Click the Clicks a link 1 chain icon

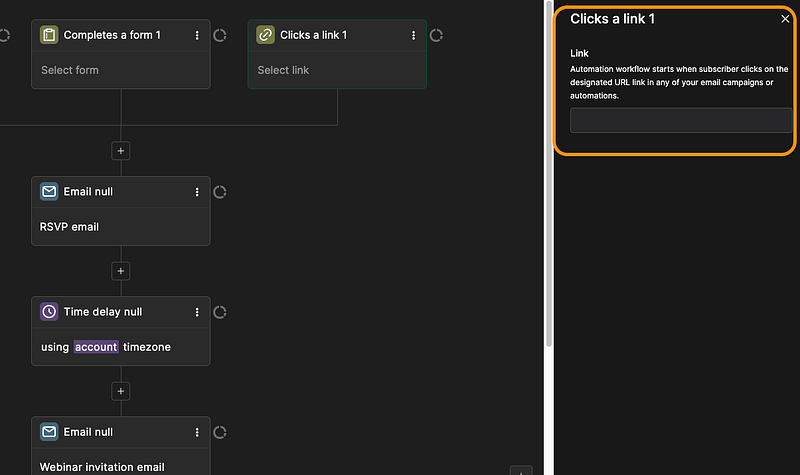tap(265, 35)
